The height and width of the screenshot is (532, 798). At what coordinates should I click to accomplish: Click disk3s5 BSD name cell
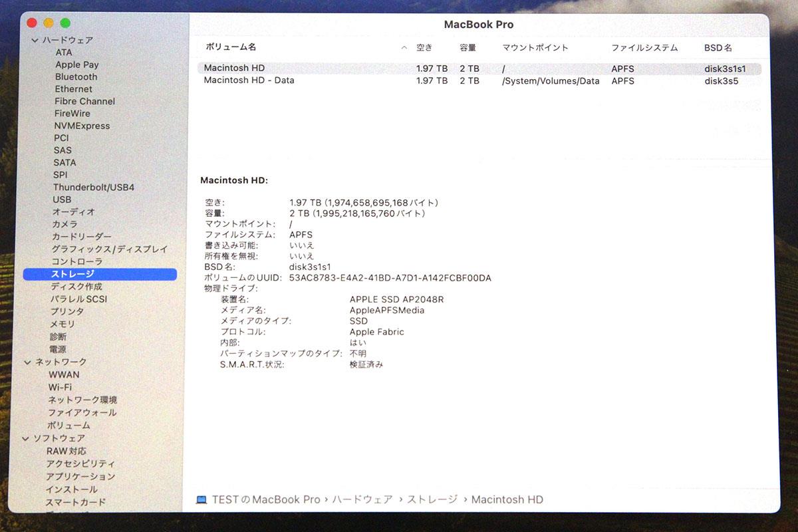coord(722,81)
